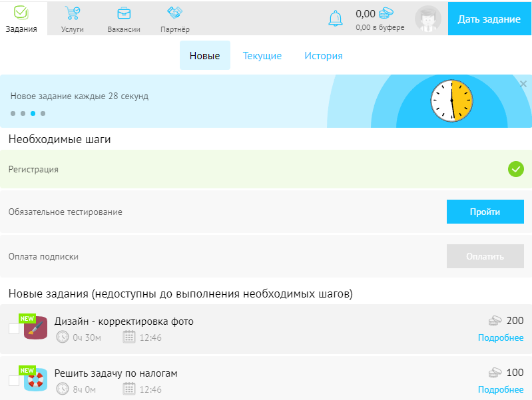Image resolution: width=532 pixels, height=400 pixels.
Task: Tick the Решить задачу по налогам checkbox
Action: 14,381
